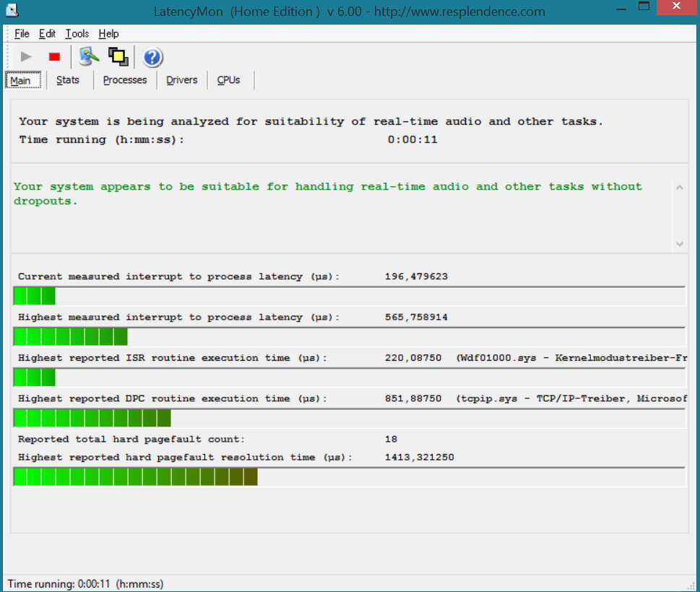Screen dimensions: 700x592
Task: Open the File menu
Action: [22, 33]
